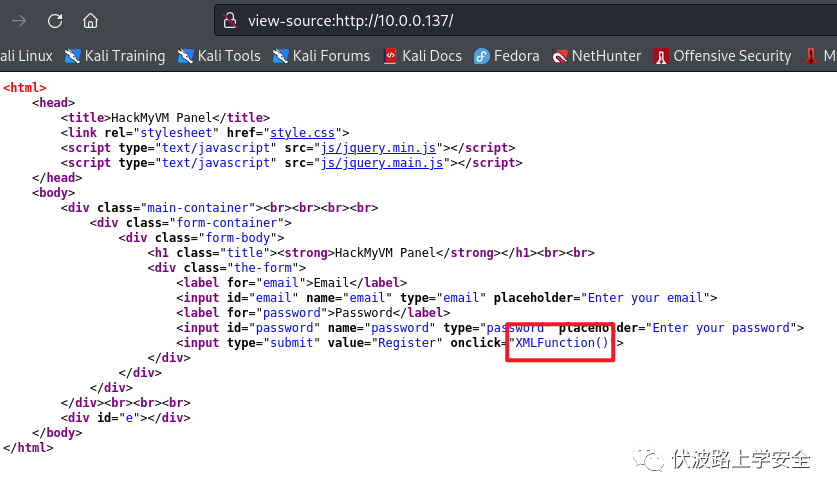Open the Kali Forums bookmark
This screenshot has width=837, height=495.
pos(321,56)
